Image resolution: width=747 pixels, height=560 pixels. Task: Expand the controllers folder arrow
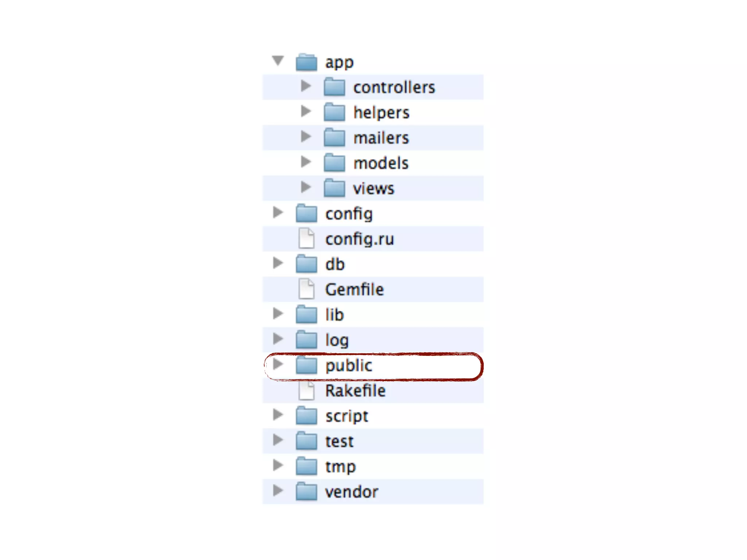[x=306, y=86]
